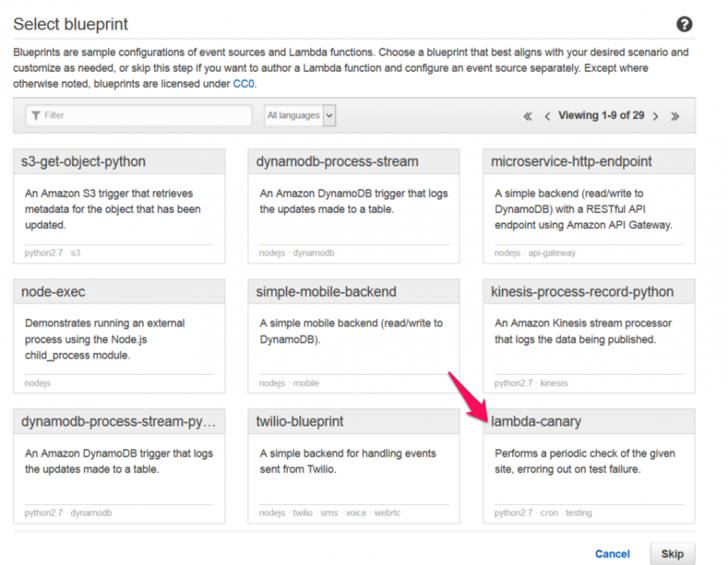The width and height of the screenshot is (728, 565).
Task: Choose the microservice-http-endpoint blueprint
Action: 589,206
